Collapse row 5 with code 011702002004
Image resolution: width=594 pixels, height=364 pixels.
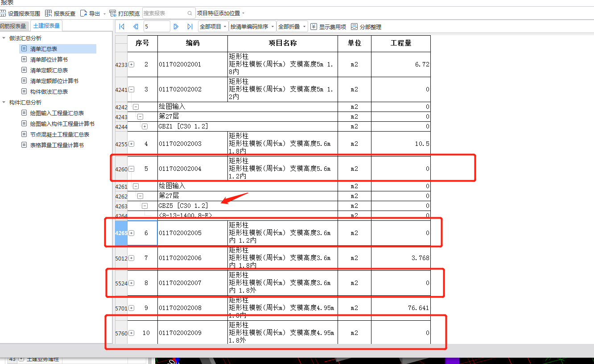(x=132, y=169)
